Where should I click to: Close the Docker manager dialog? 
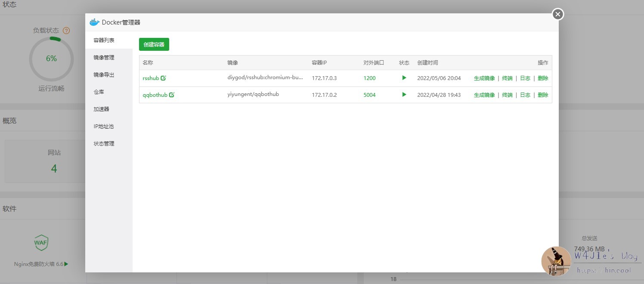[x=558, y=15]
